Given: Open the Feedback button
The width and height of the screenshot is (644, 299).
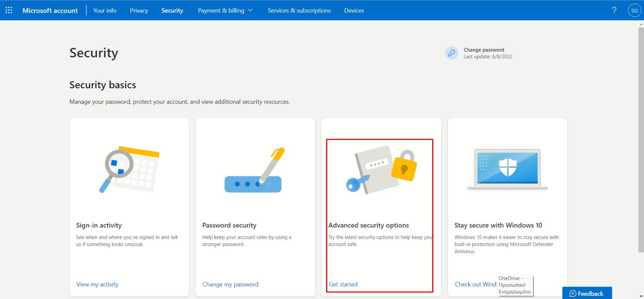Looking at the screenshot, I should [587, 293].
